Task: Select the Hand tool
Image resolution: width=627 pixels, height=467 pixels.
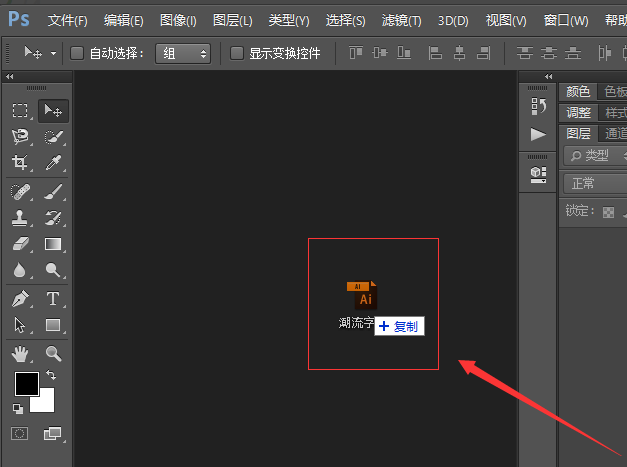Action: coord(20,353)
